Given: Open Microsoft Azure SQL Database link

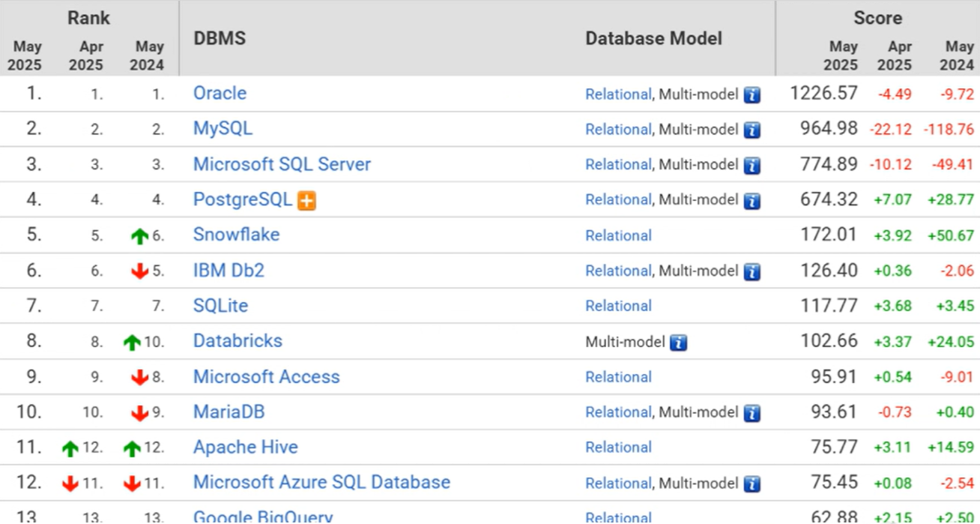Looking at the screenshot, I should pyautogui.click(x=321, y=483).
